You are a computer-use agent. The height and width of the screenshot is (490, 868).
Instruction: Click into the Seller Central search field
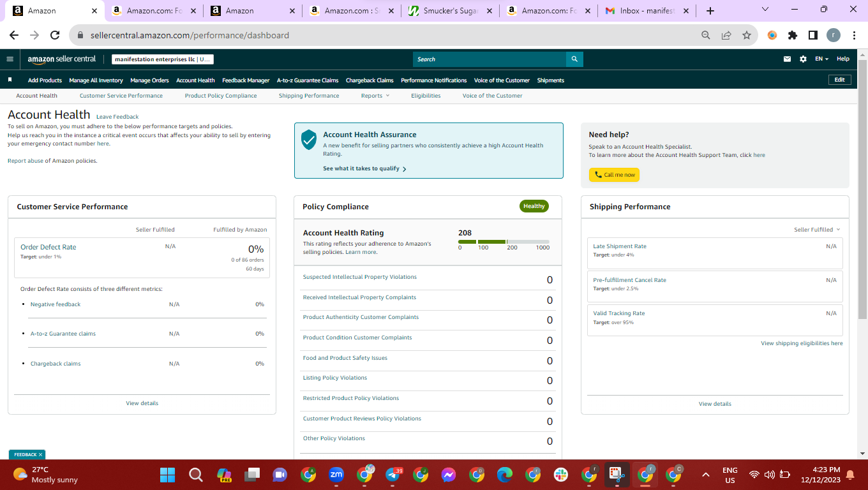[x=490, y=59]
